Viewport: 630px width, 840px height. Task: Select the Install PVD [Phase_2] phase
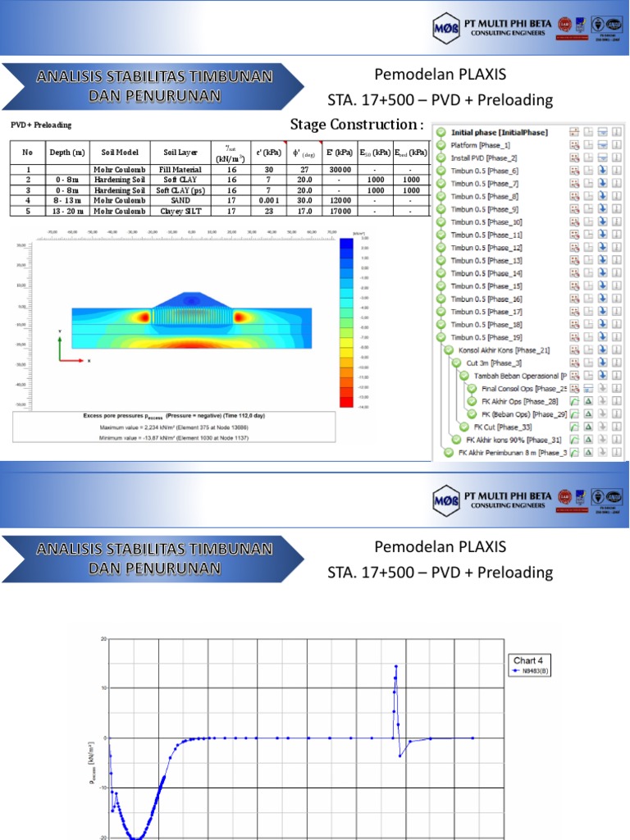tap(484, 158)
